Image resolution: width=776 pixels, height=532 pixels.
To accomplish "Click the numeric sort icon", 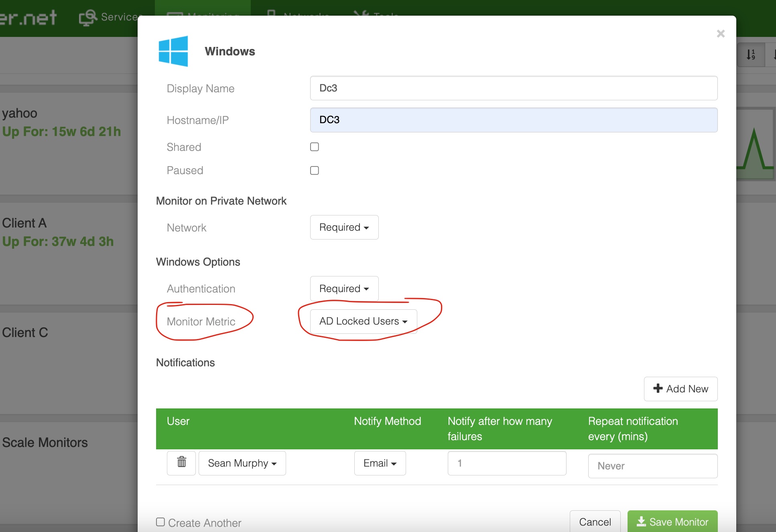I will [x=751, y=55].
